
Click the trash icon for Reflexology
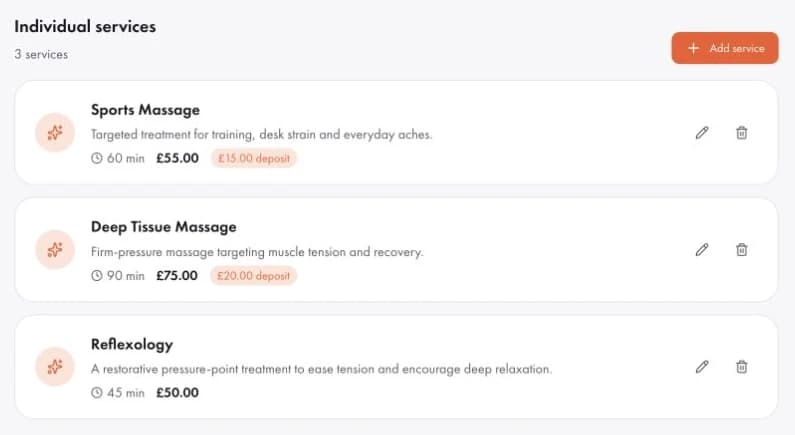(x=741, y=367)
